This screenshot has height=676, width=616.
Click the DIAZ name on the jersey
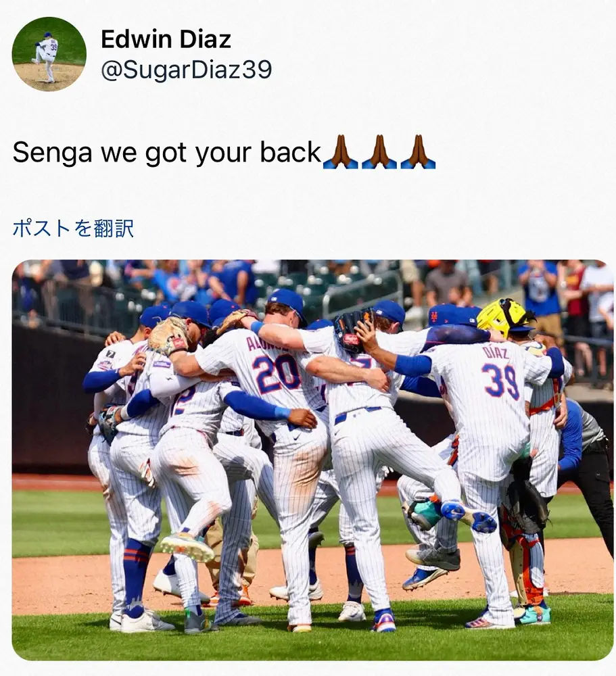(x=496, y=352)
